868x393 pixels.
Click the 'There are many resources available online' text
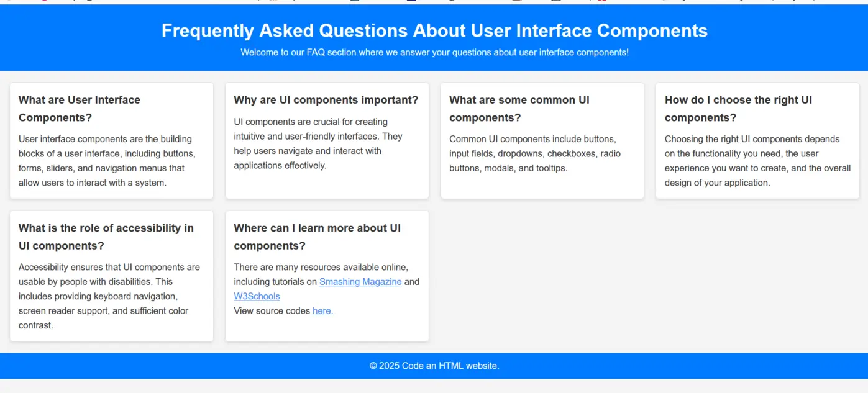(x=321, y=268)
